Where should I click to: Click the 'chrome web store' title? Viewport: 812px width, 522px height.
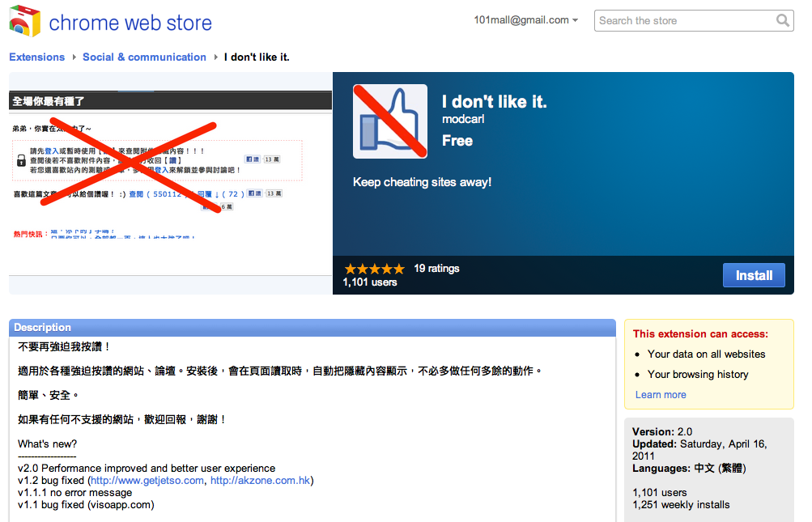(x=130, y=23)
